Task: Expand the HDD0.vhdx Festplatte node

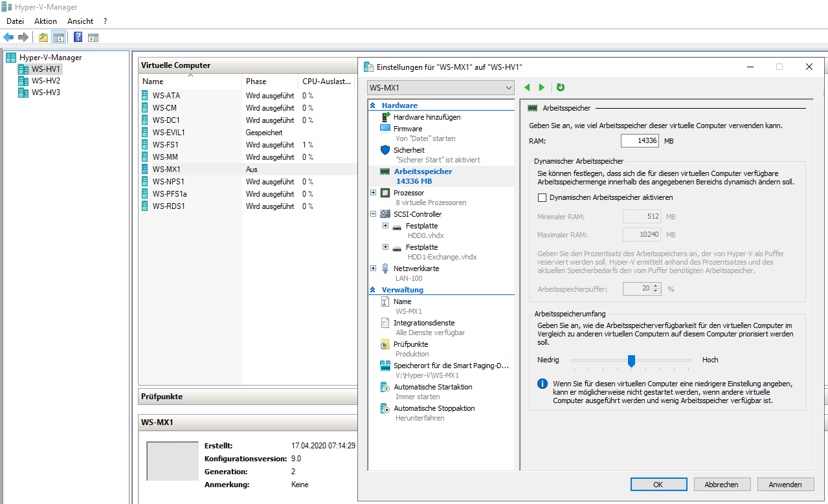Action: [x=386, y=226]
